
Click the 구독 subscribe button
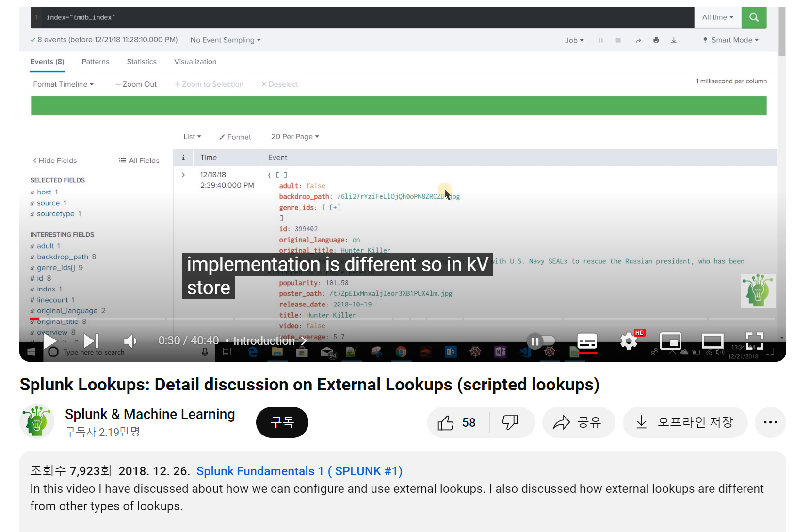point(282,422)
